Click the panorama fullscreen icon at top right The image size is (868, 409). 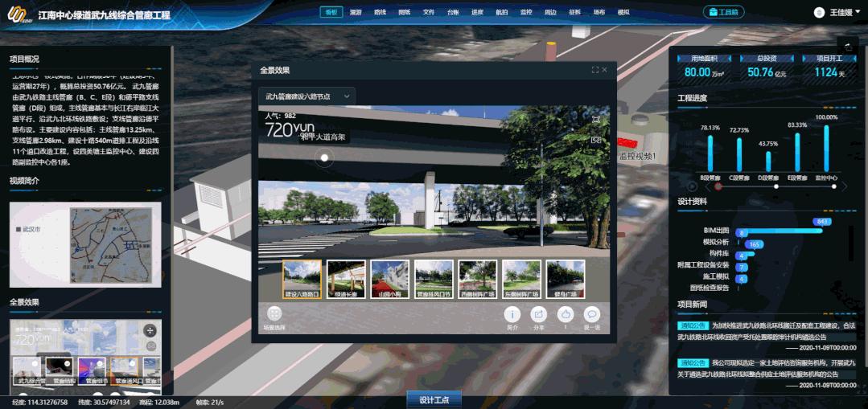(x=595, y=119)
